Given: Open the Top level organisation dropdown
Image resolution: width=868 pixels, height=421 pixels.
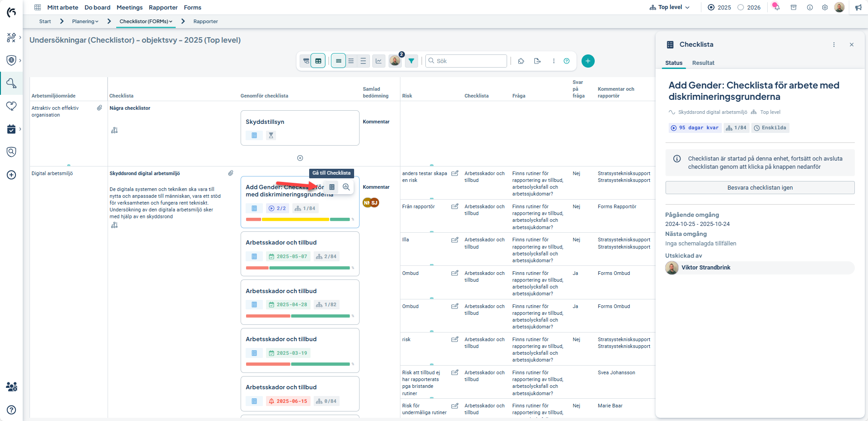Looking at the screenshot, I should point(670,7).
